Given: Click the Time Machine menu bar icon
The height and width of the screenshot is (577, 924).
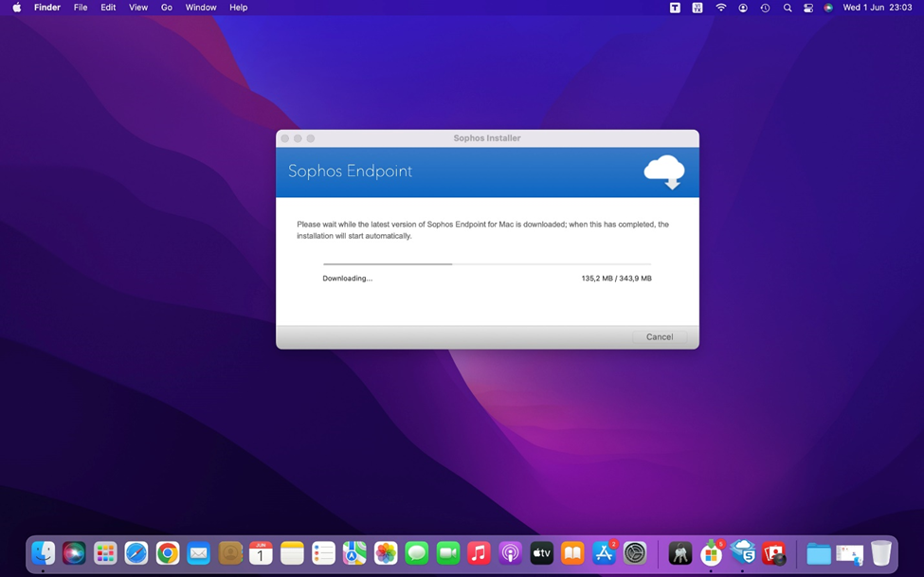Looking at the screenshot, I should point(765,8).
